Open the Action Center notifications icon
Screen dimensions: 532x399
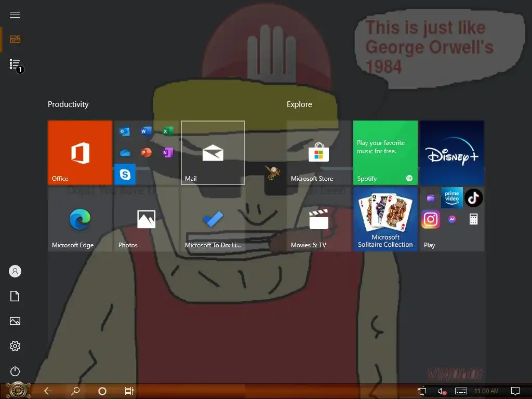tap(515, 391)
